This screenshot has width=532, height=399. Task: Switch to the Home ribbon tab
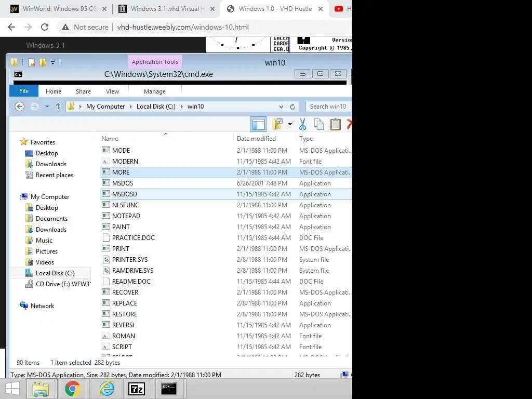54,91
